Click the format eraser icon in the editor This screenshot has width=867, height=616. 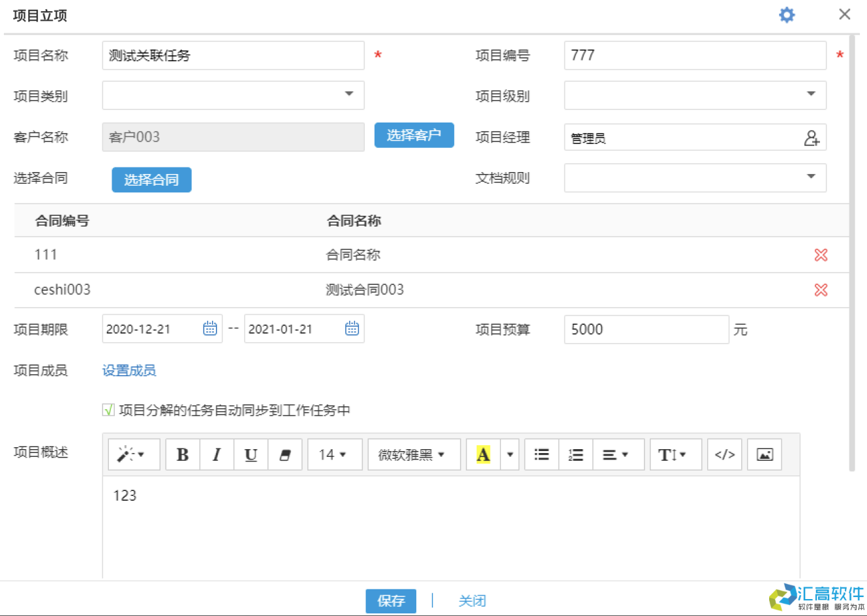pyautogui.click(x=285, y=454)
